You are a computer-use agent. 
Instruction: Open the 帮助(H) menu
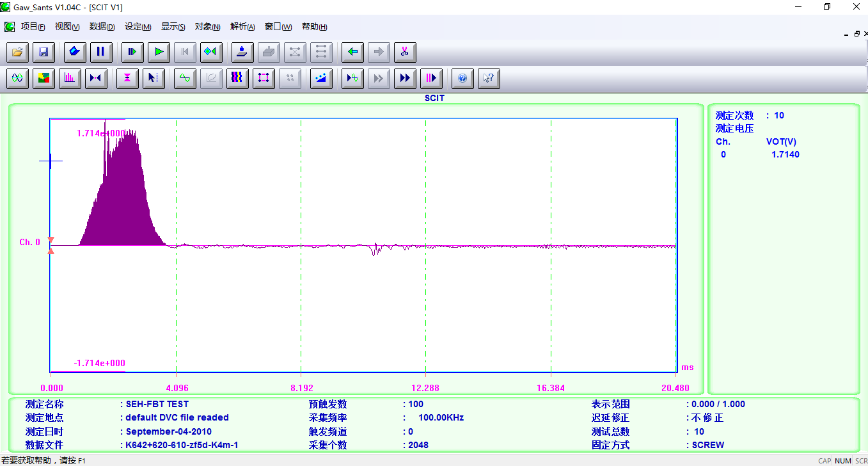point(314,27)
